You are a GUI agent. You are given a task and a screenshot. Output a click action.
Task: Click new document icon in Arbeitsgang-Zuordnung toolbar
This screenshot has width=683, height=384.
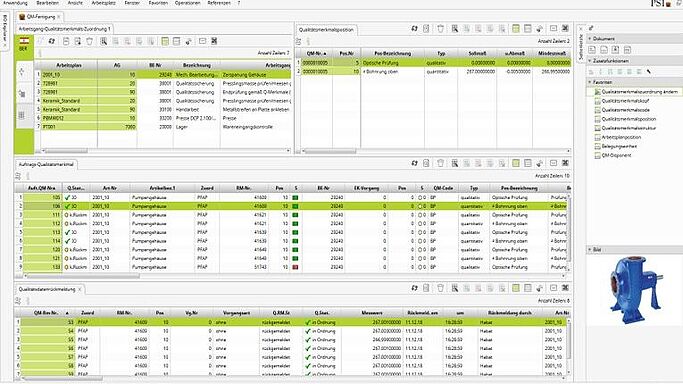click(x=66, y=41)
